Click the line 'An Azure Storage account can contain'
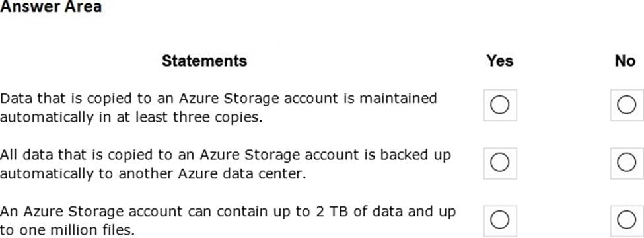The height and width of the screenshot is (238, 644). coord(228,212)
